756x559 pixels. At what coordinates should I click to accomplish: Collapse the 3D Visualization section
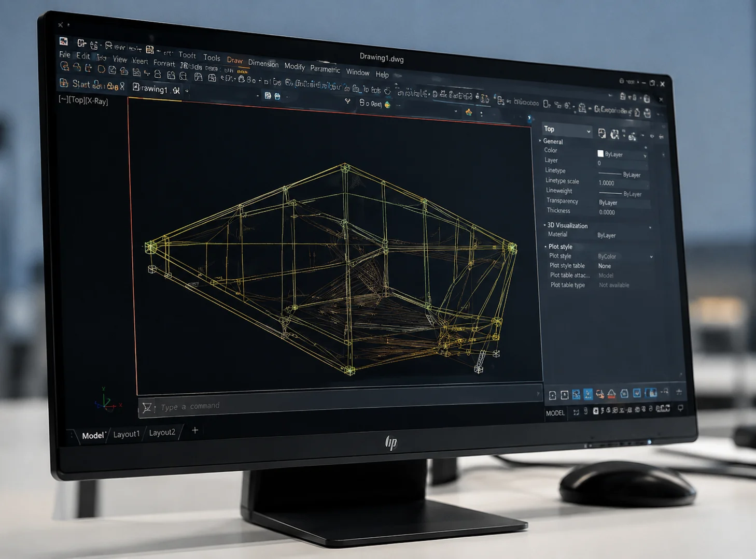tap(544, 225)
